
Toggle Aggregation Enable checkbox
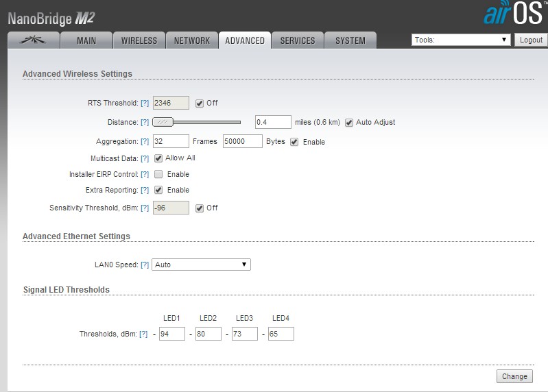click(294, 142)
